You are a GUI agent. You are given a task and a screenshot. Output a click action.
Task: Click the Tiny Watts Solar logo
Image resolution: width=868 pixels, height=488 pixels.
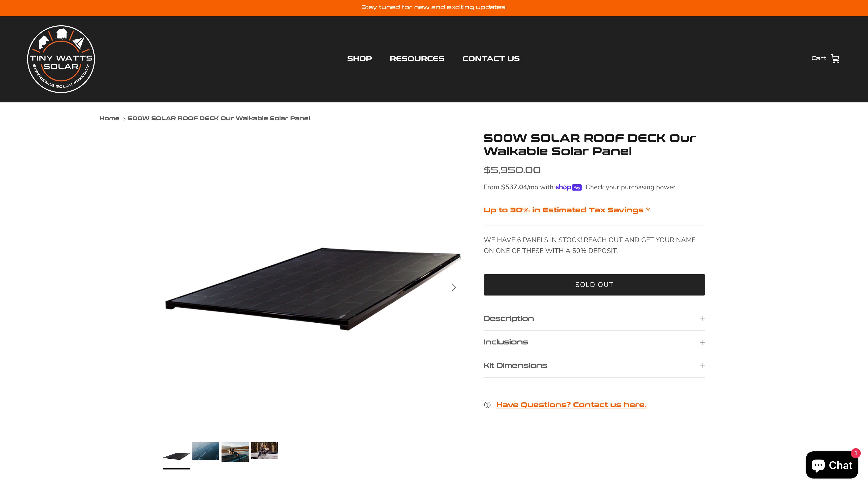(61, 59)
